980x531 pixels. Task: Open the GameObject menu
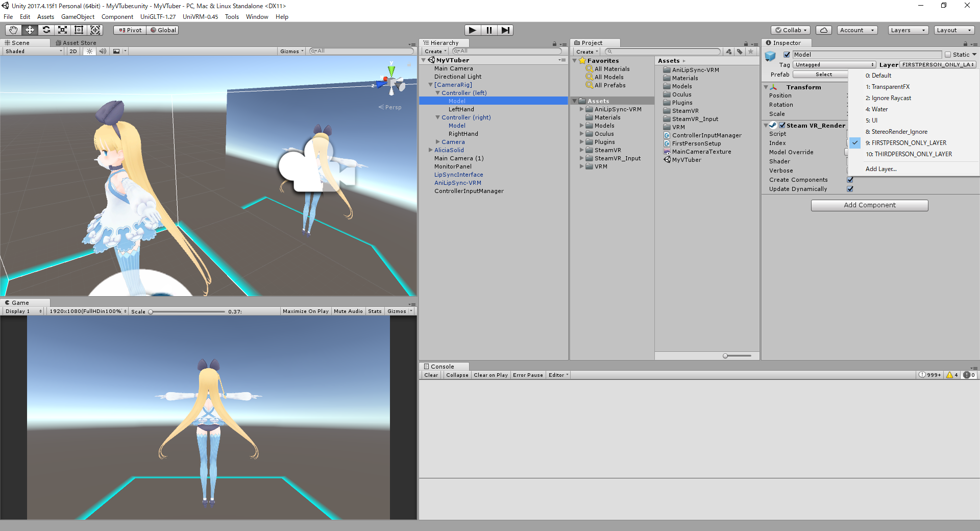point(78,17)
